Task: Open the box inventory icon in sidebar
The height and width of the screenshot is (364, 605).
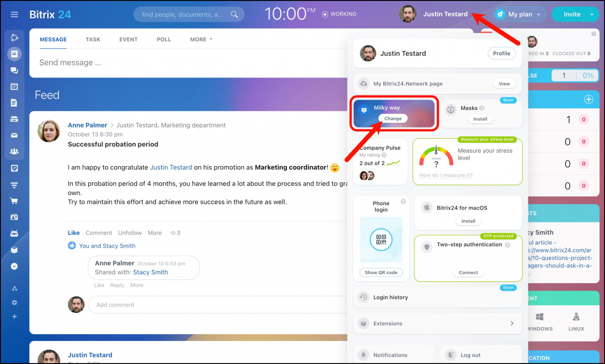Action: click(14, 250)
